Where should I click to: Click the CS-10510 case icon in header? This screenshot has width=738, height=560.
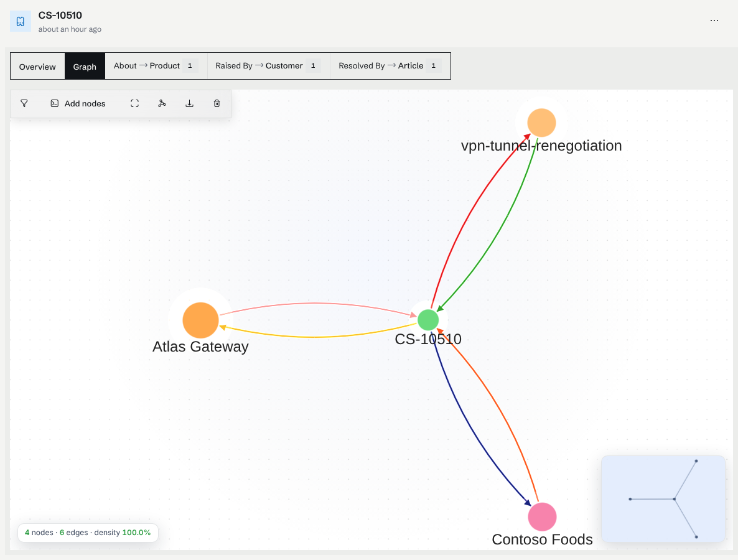tap(21, 21)
